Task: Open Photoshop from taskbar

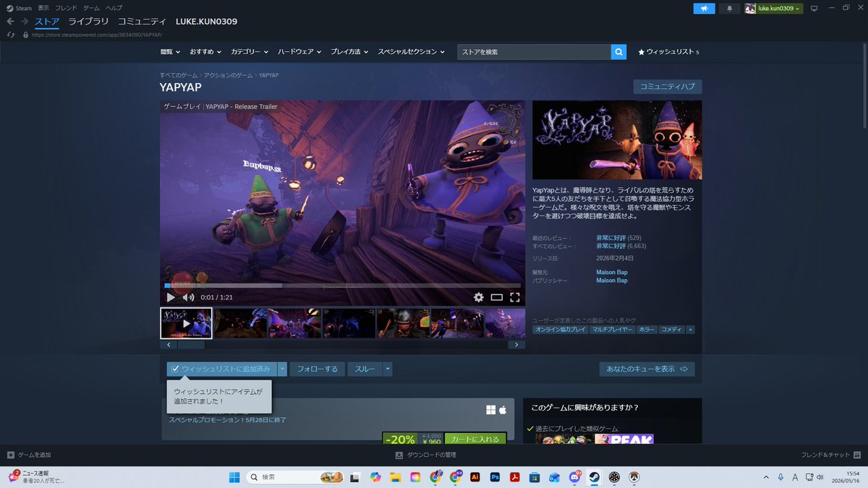Action: click(495, 477)
